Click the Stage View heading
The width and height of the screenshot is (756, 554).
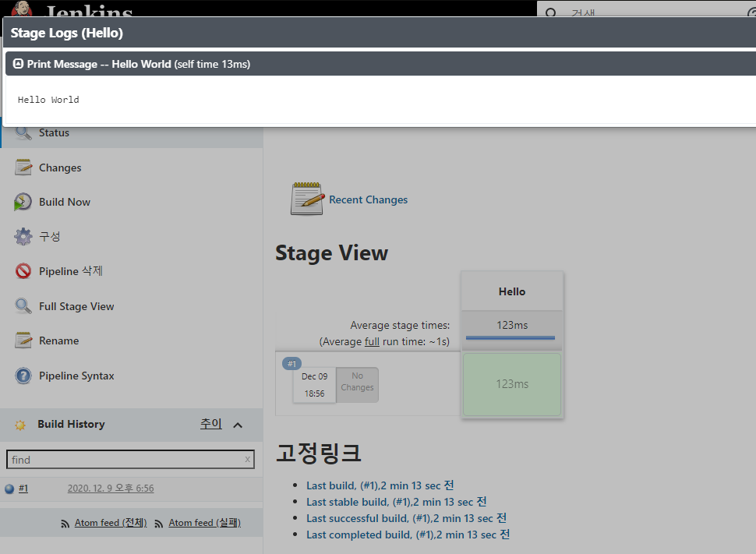click(332, 253)
